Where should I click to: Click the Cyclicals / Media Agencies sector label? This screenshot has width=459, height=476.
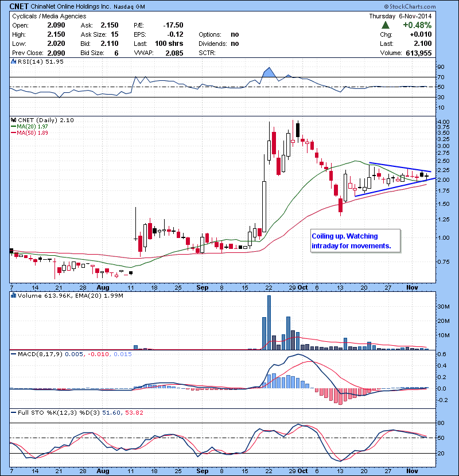[x=49, y=16]
